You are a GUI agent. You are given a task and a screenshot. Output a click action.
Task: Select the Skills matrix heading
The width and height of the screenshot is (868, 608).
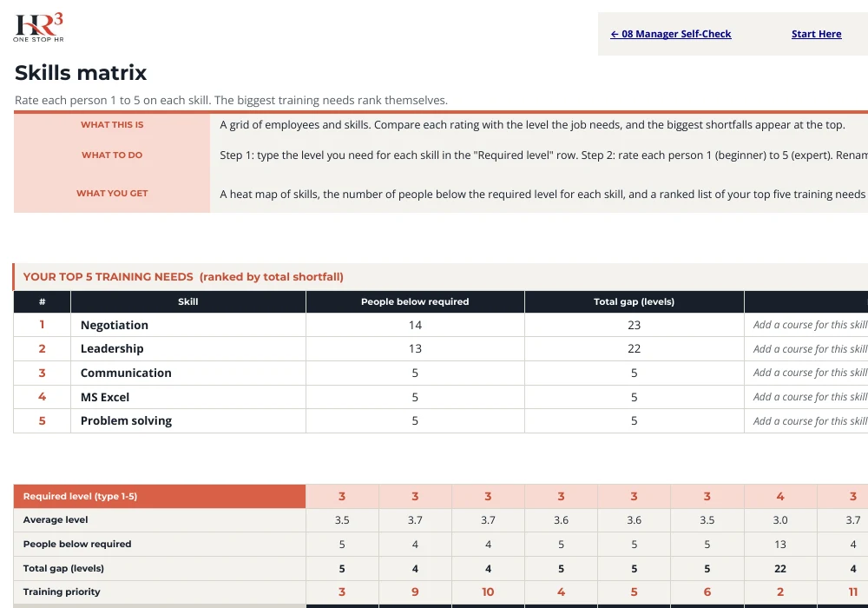(81, 73)
